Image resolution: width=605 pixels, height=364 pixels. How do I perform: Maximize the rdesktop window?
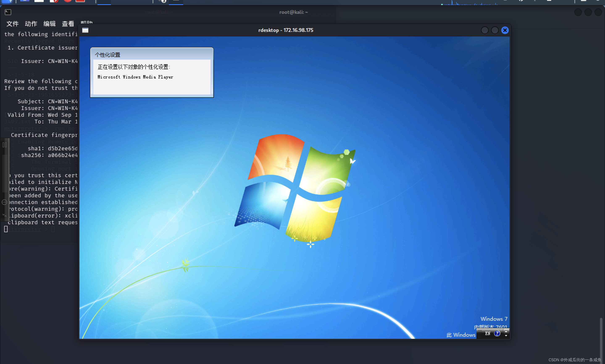(495, 30)
